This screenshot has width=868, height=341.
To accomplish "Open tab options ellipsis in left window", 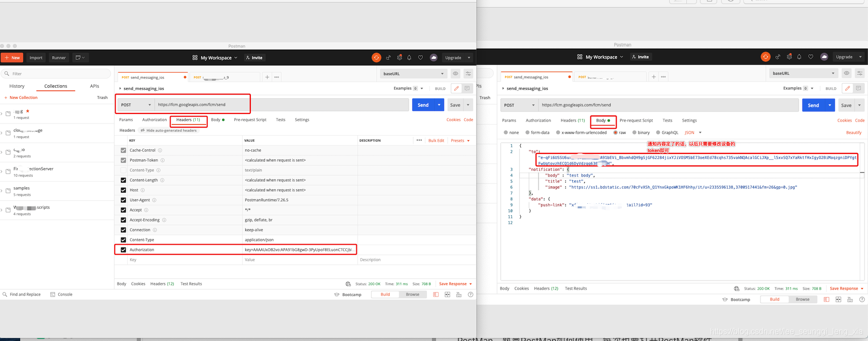I will click(x=277, y=77).
